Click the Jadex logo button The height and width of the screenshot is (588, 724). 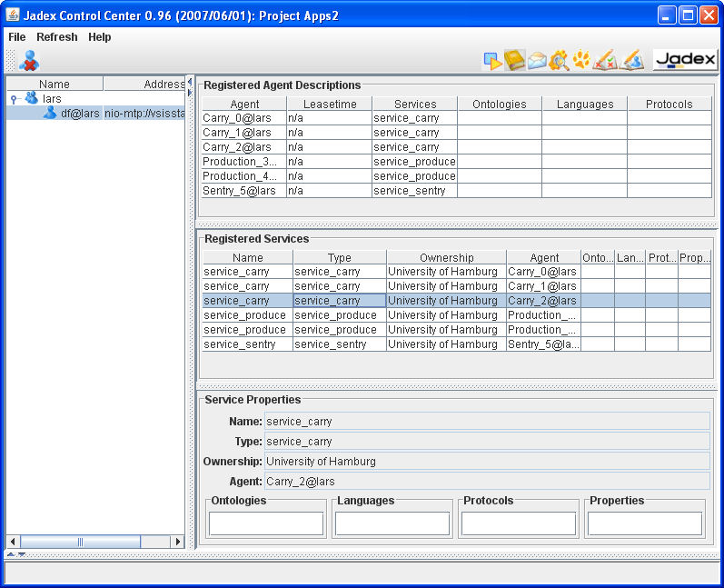[x=685, y=60]
